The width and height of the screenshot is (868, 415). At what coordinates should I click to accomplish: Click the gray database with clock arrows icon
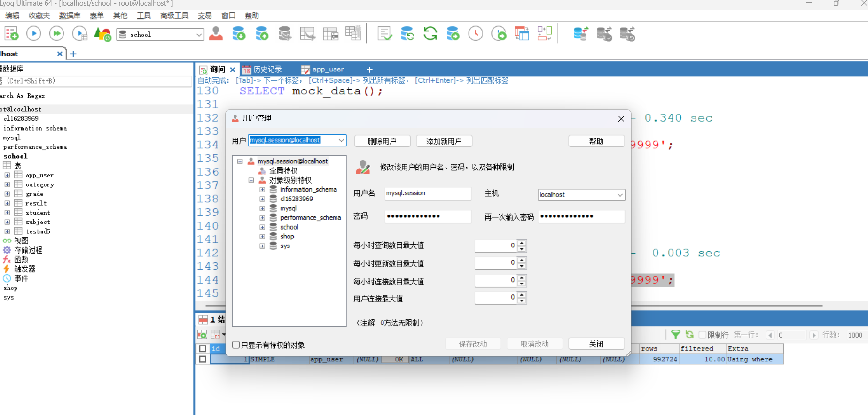pyautogui.click(x=627, y=34)
